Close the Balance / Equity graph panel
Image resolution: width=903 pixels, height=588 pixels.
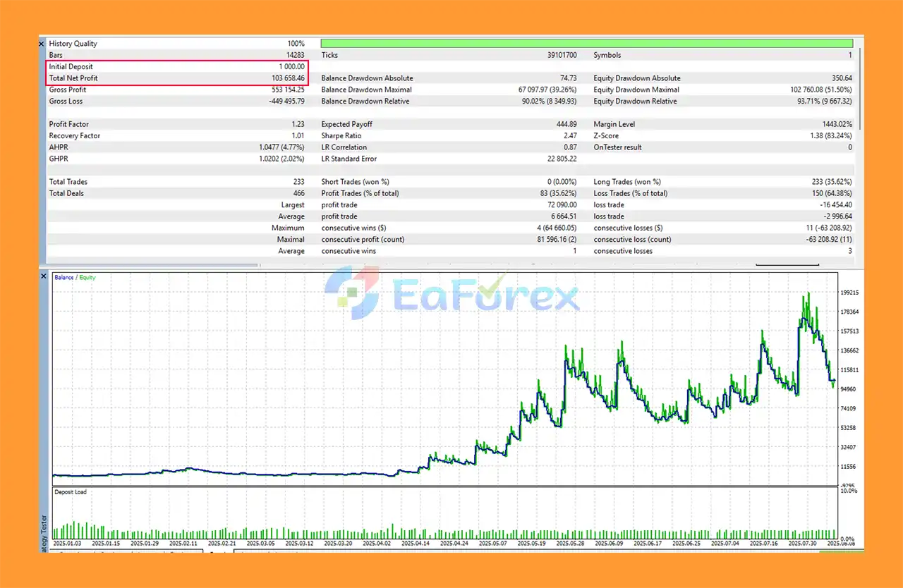click(x=42, y=276)
